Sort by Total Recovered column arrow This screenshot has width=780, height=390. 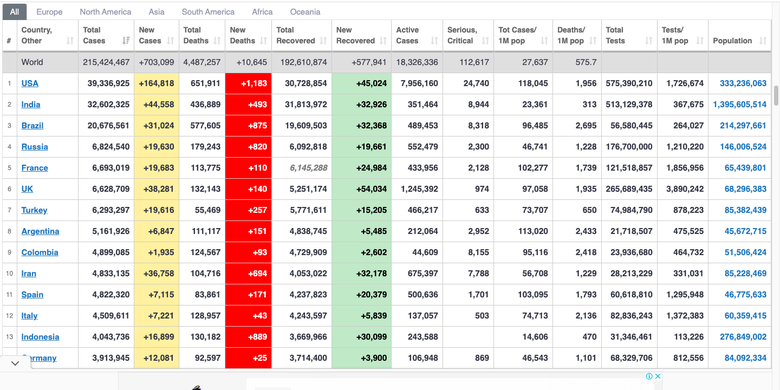click(x=323, y=41)
